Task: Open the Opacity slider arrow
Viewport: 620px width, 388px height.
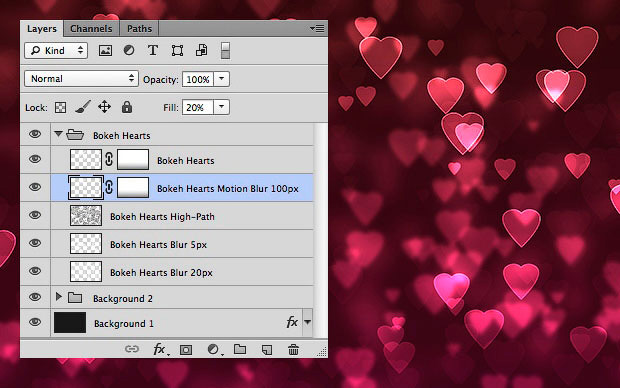Action: [221, 79]
